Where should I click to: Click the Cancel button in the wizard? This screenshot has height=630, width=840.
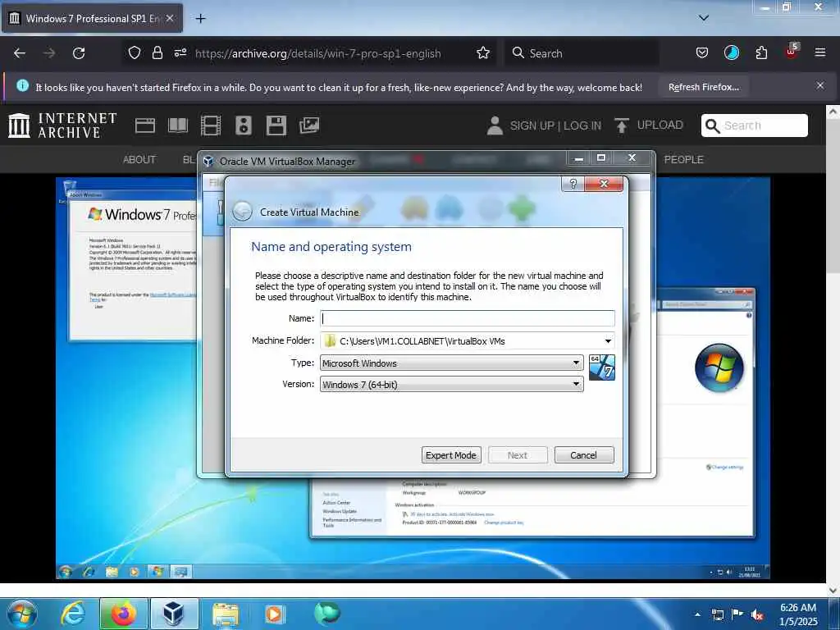(584, 454)
